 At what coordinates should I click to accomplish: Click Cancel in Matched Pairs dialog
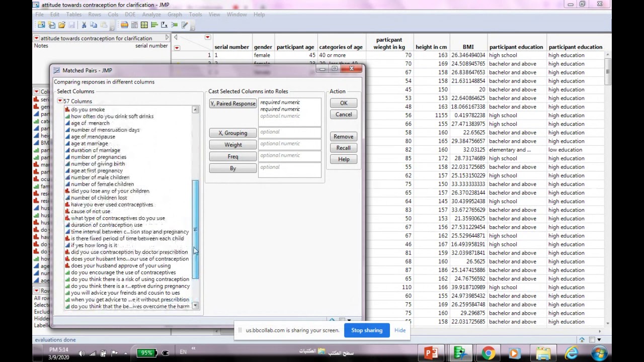[x=344, y=115]
